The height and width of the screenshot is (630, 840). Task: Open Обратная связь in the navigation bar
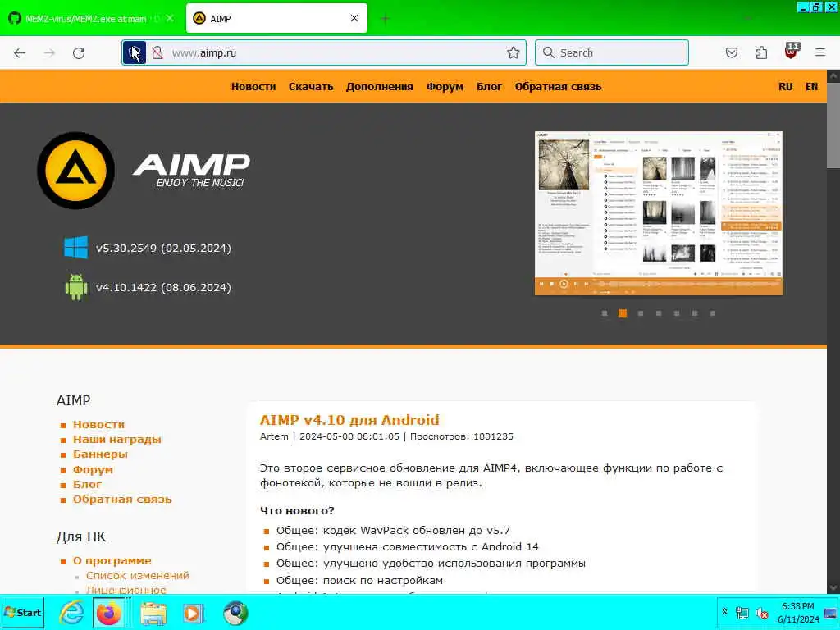(558, 87)
